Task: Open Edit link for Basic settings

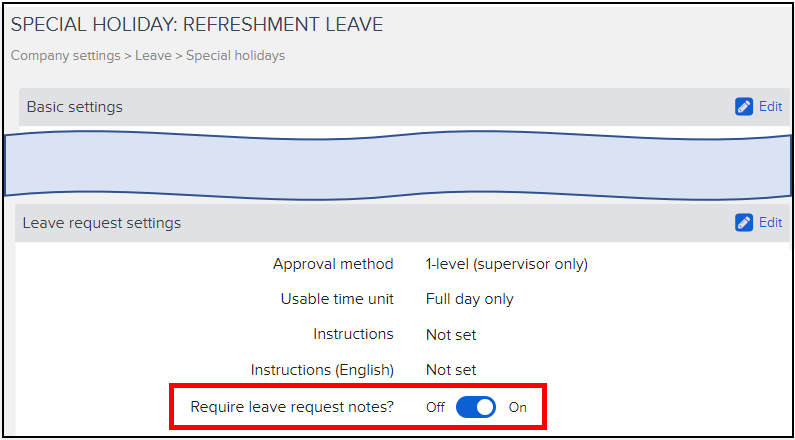Action: click(770, 106)
